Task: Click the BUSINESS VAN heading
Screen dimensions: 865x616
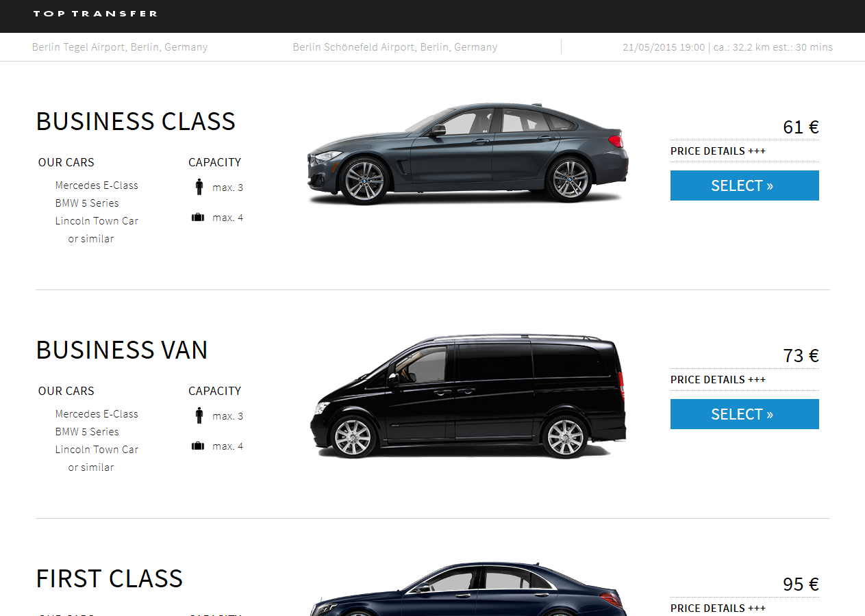Action: coord(122,350)
